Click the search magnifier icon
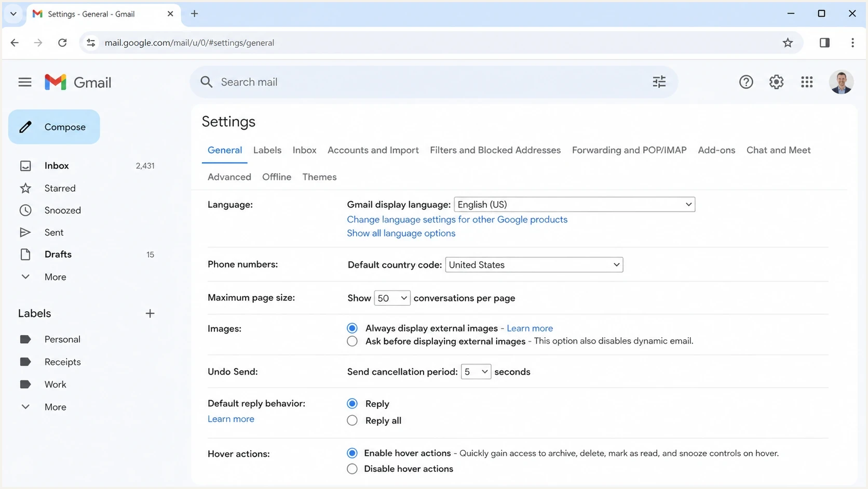This screenshot has height=489, width=868. coord(207,82)
